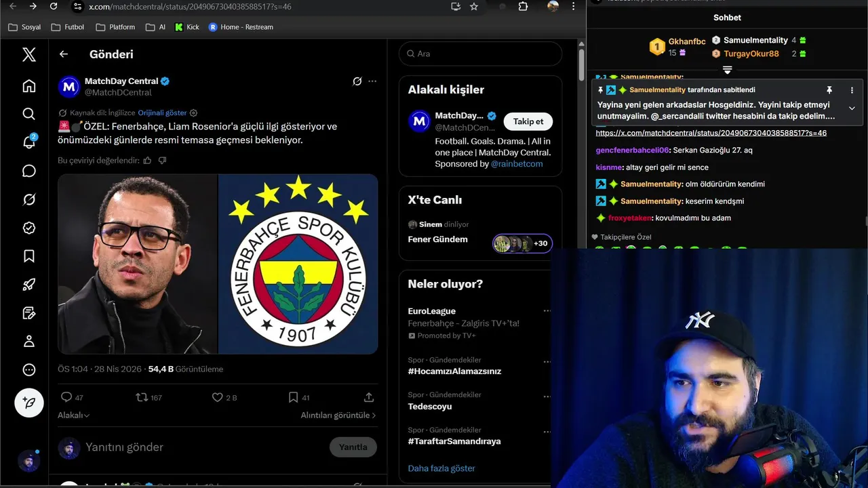
Task: Click the Yanıtını gönder reply field
Action: (203, 447)
